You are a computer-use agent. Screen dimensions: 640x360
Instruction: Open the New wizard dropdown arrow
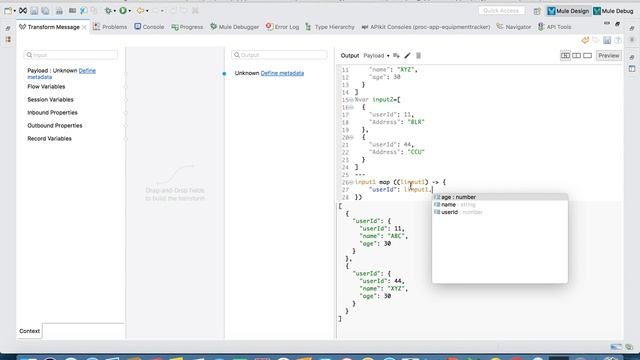[14, 11]
